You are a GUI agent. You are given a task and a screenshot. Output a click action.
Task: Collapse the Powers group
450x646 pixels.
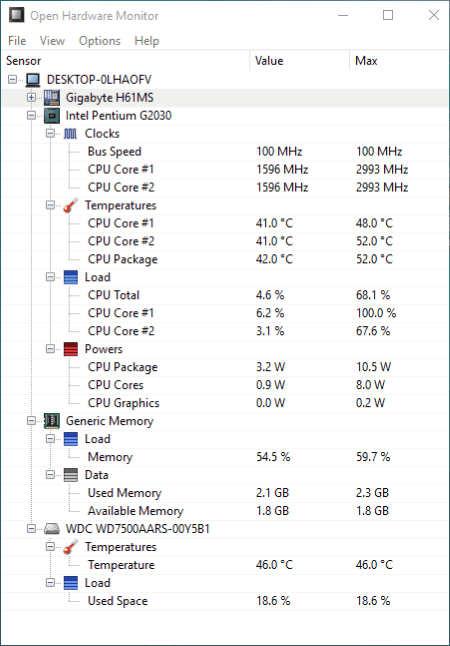[50, 349]
